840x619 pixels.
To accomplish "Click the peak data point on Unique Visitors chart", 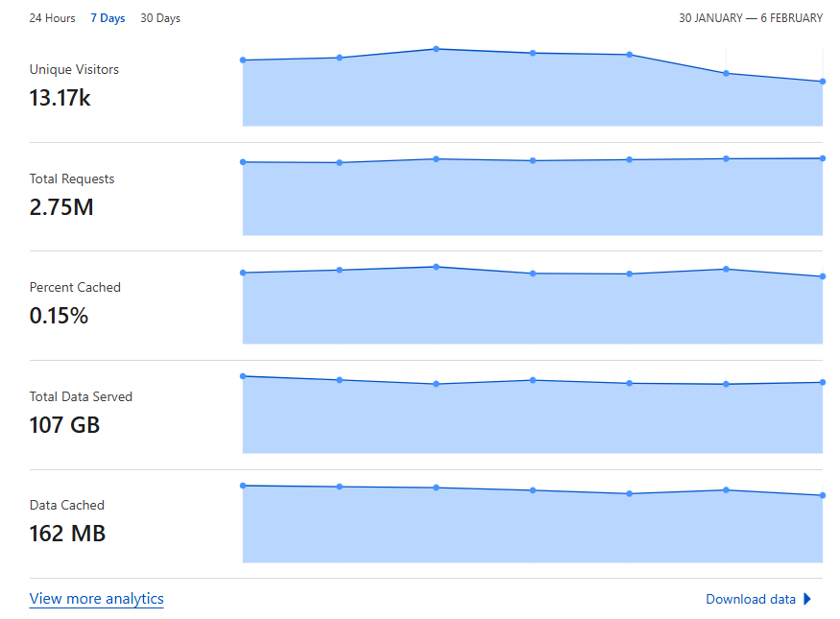I will (x=436, y=49).
